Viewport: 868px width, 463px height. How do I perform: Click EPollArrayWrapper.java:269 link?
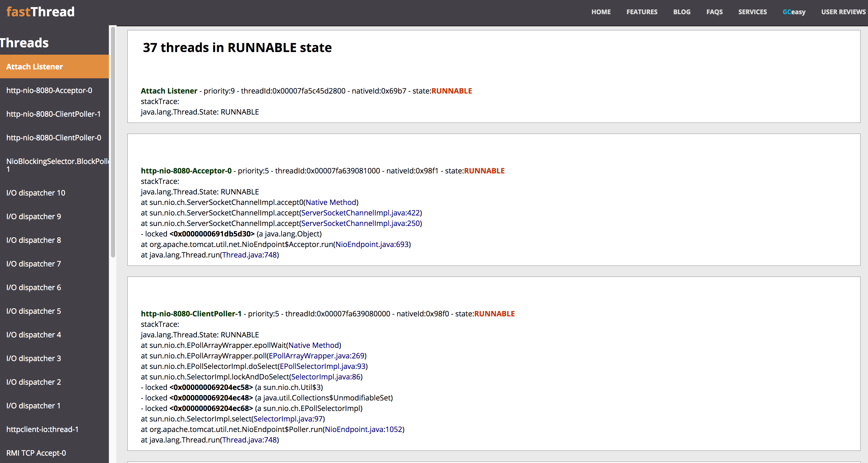point(316,356)
